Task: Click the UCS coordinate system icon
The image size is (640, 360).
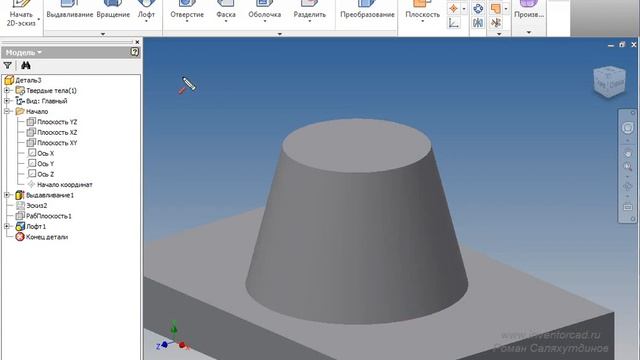Action: pyautogui.click(x=453, y=22)
